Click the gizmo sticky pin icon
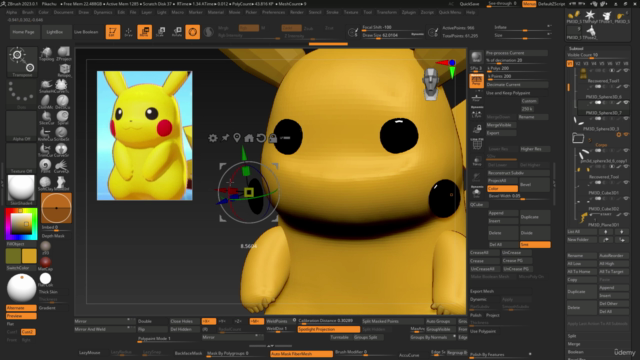 (225, 138)
